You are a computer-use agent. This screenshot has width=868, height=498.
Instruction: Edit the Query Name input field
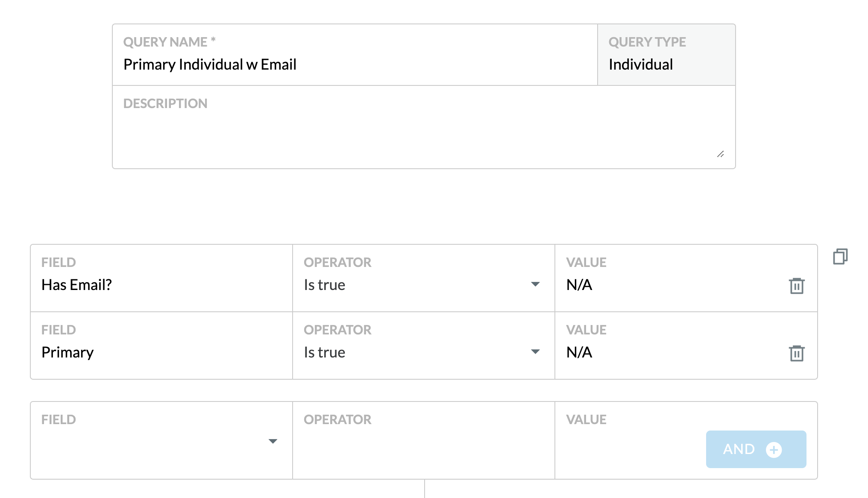pyautogui.click(x=355, y=55)
